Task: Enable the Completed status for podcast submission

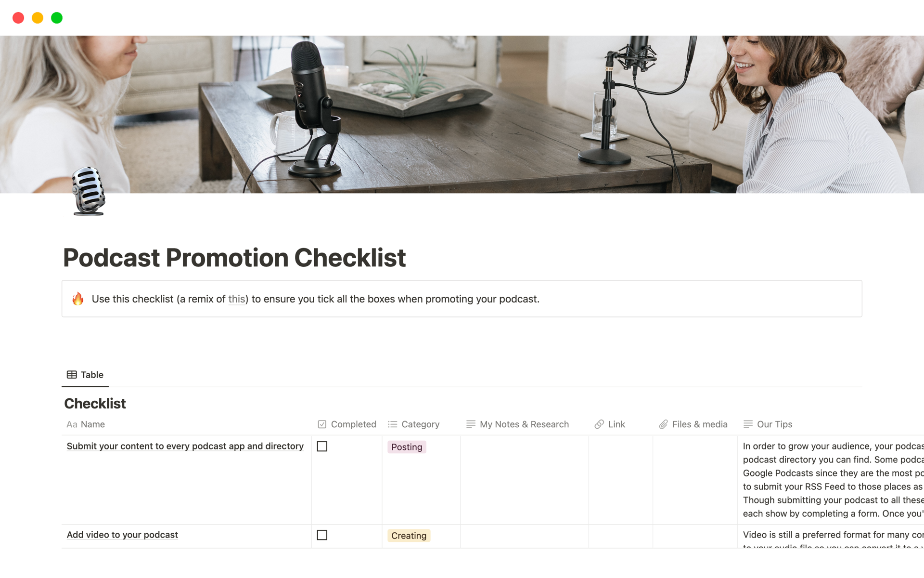Action: pyautogui.click(x=322, y=446)
